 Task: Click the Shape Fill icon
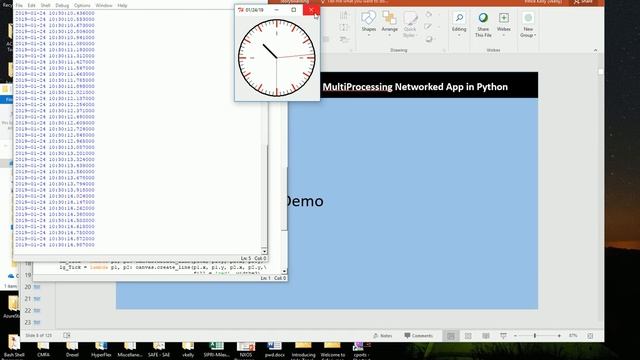coord(429,15)
